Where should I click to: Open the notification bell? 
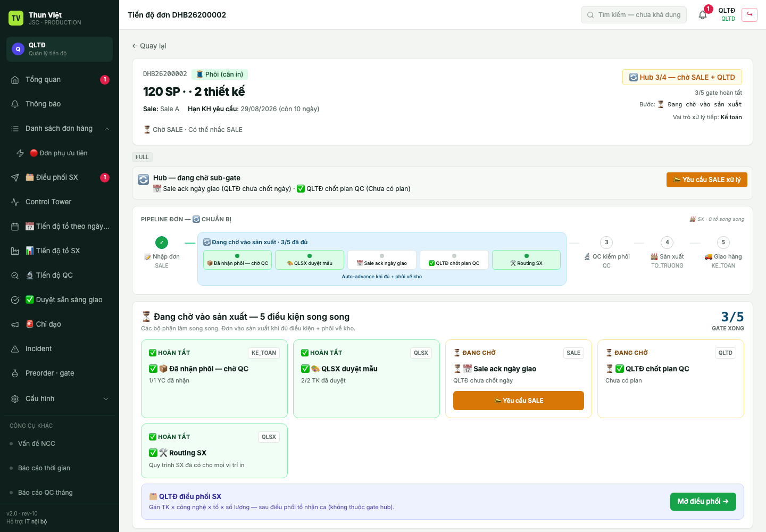coord(703,15)
